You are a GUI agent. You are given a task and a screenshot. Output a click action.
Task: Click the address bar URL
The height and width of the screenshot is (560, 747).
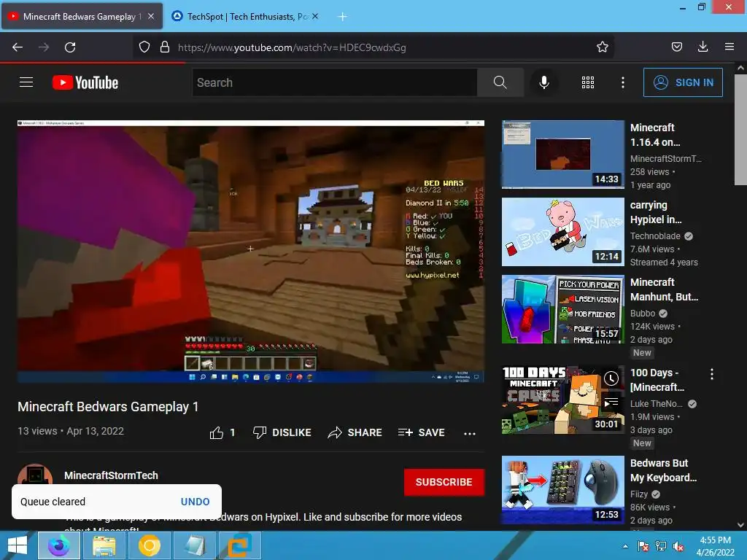[292, 47]
